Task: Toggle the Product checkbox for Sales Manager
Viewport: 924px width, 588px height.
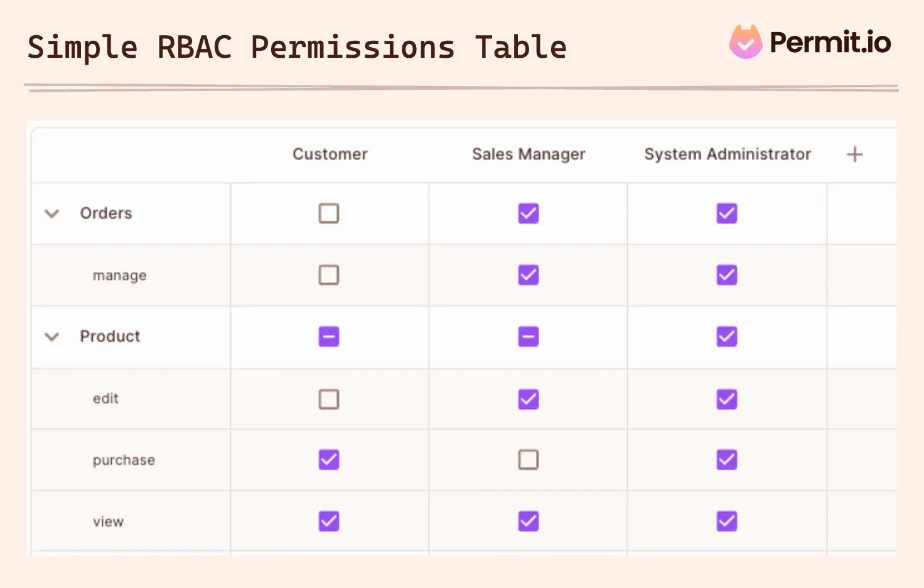Action: point(528,336)
